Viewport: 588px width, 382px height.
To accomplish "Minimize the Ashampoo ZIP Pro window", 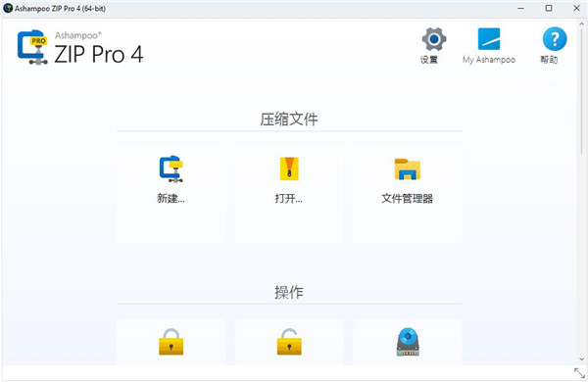I will [x=521, y=8].
